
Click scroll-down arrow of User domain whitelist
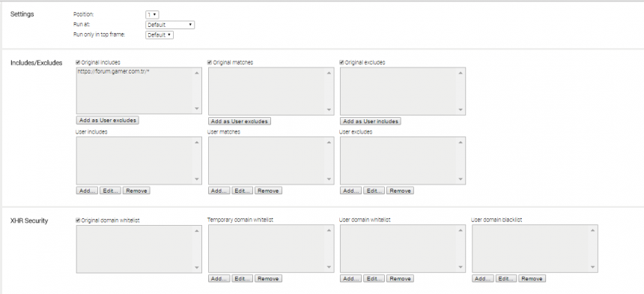coord(461,268)
